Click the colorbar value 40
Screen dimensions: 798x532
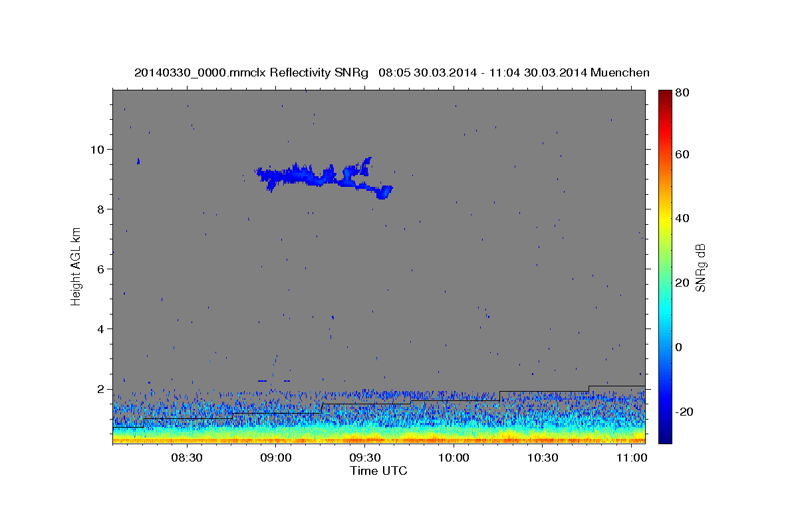pos(684,218)
